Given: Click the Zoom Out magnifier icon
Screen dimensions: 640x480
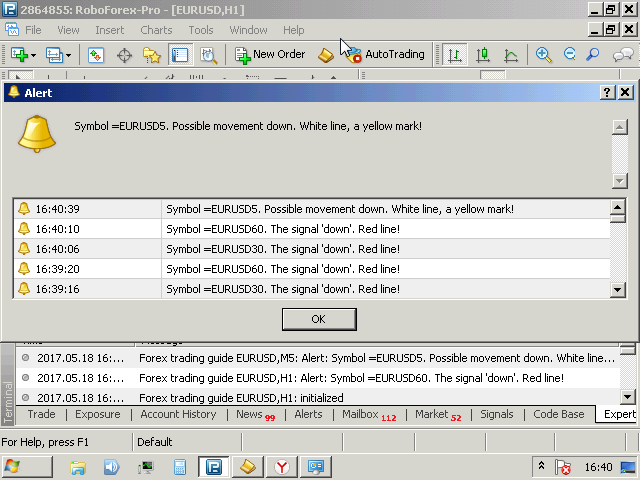Looking at the screenshot, I should (569, 55).
